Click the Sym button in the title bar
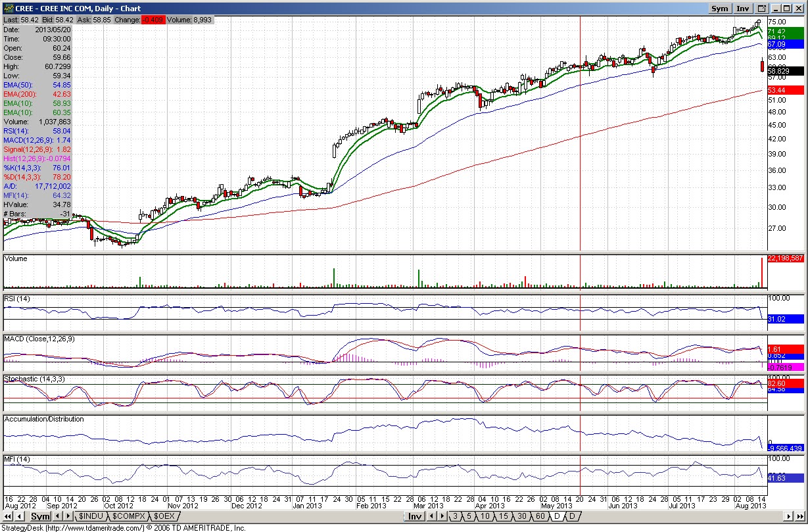Screen dimensions: 808x532 pos(719,8)
